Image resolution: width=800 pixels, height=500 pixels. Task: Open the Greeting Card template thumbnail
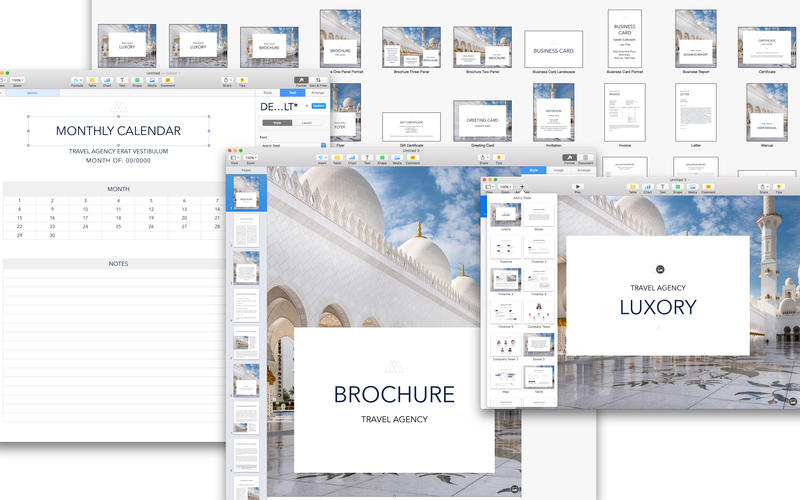(x=482, y=121)
